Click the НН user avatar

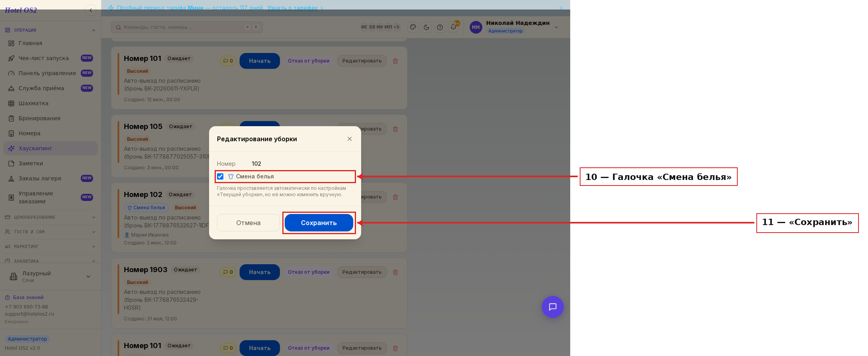[x=476, y=27]
